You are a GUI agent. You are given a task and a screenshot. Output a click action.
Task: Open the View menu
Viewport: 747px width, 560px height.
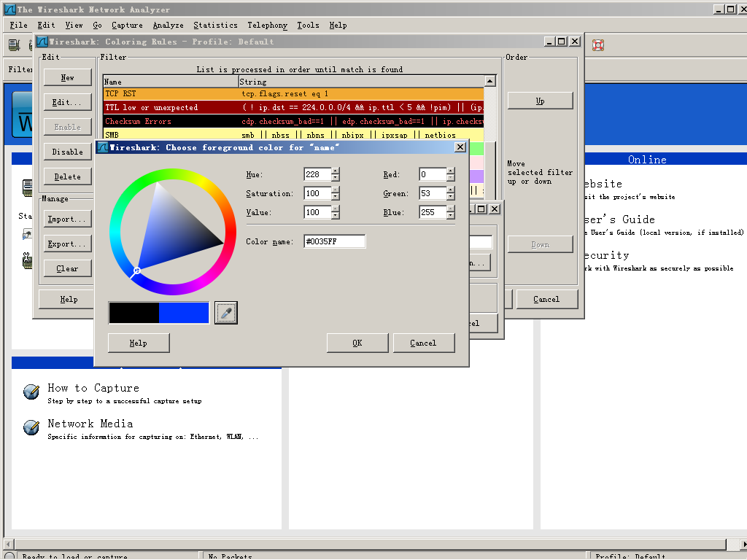click(74, 26)
